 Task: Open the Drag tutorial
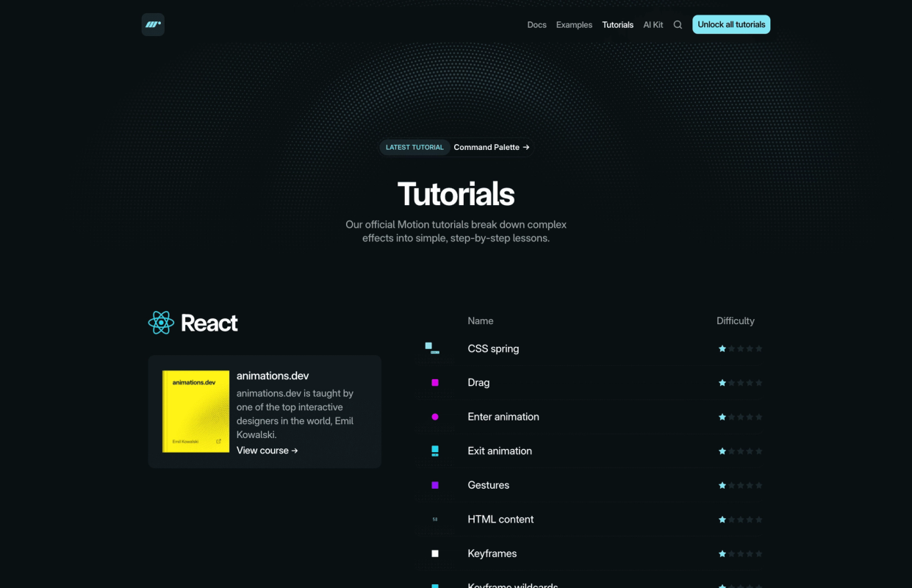tap(478, 383)
